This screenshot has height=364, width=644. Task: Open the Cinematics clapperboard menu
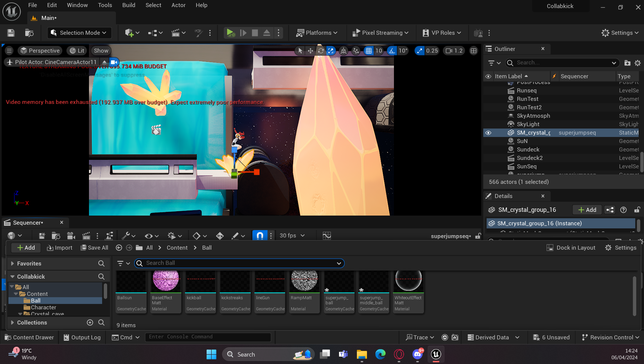[178, 33]
